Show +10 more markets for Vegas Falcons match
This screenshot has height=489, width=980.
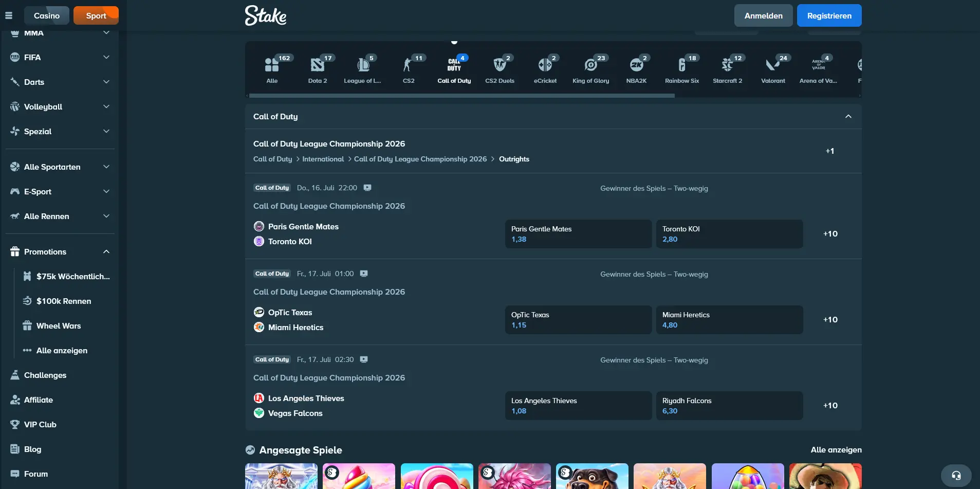830,405
